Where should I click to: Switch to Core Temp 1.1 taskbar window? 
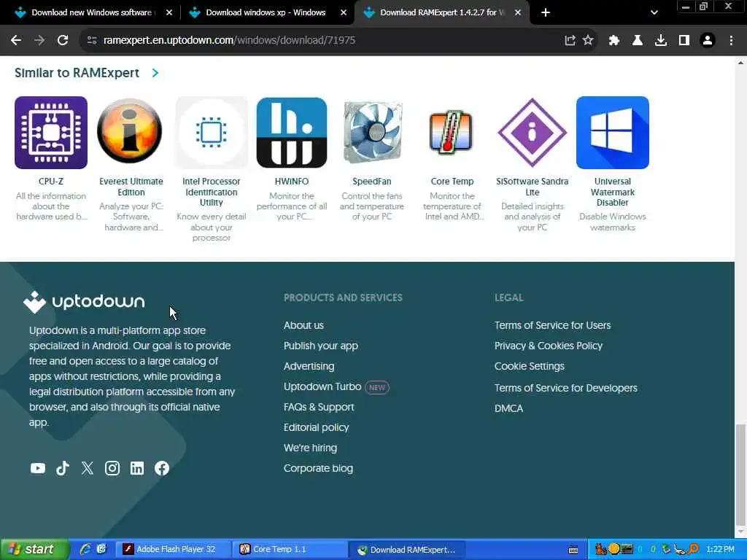290,550
